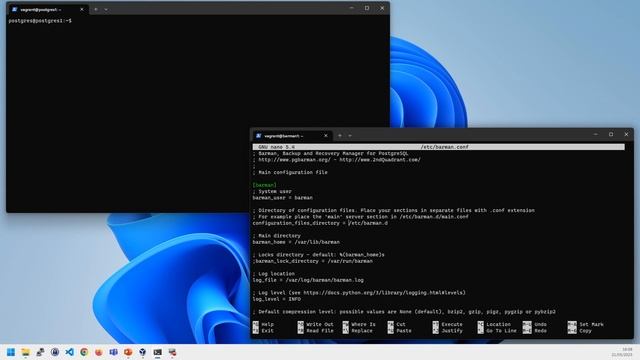Click the nano Undo shortcut label
This screenshot has height=360, width=640.
coord(540,324)
